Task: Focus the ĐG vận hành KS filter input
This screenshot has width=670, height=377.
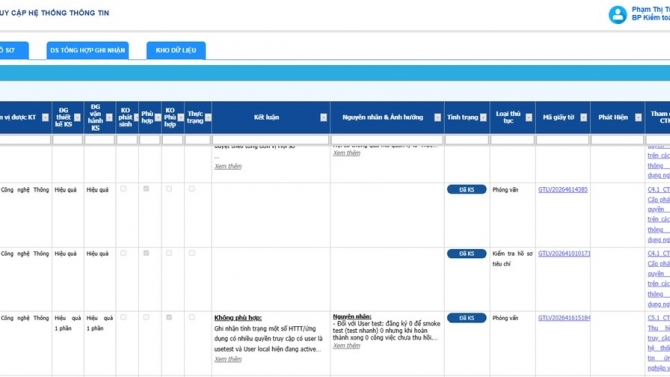Action: [x=100, y=140]
